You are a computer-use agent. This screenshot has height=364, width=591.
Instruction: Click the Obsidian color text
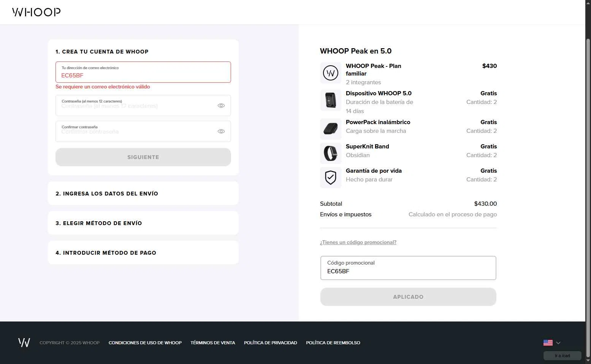tap(358, 155)
